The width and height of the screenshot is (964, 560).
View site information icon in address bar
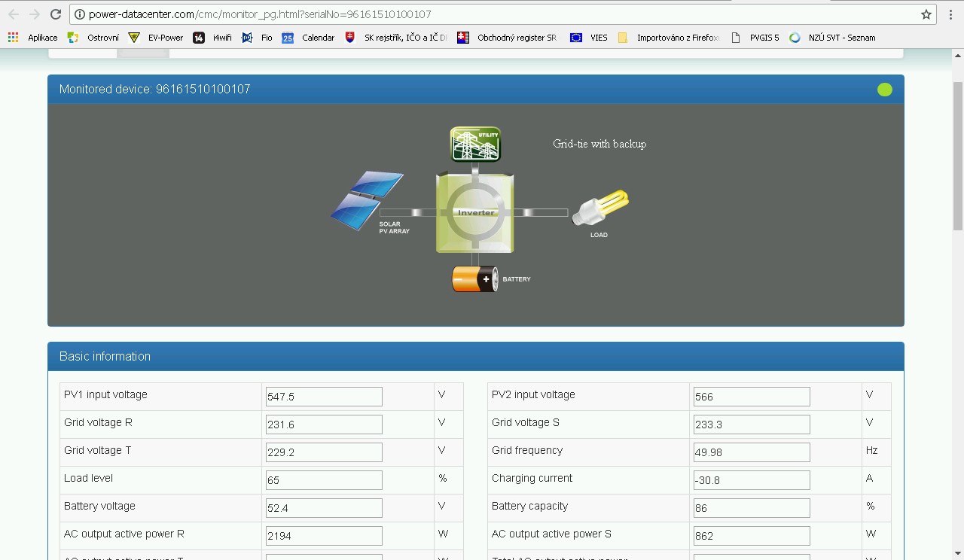[79, 14]
